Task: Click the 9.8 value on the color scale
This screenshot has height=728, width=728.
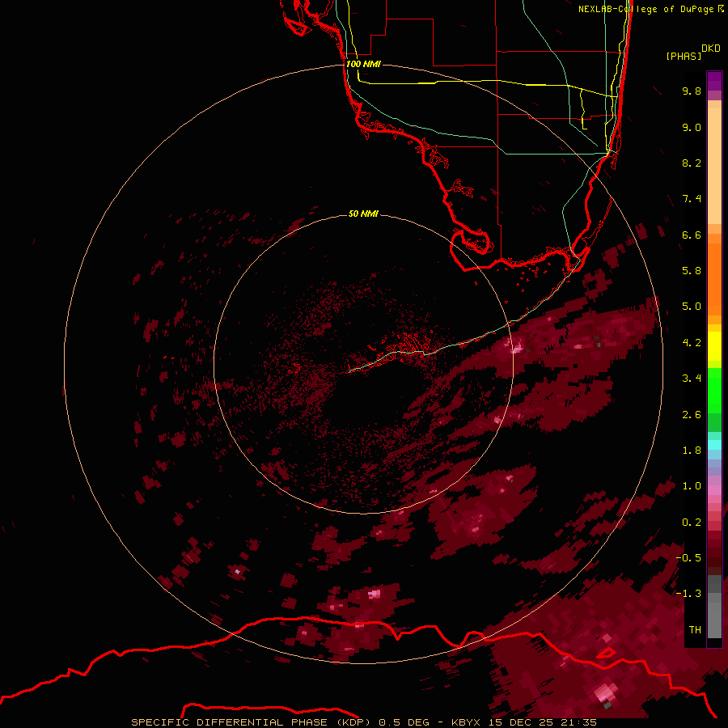Action: [x=692, y=91]
